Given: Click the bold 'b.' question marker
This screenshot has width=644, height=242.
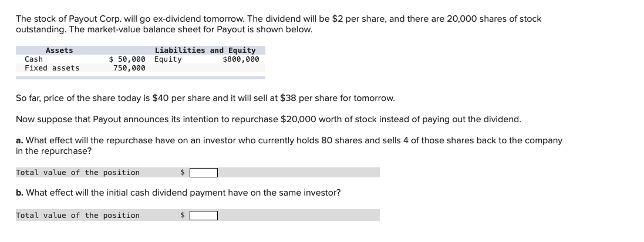Looking at the screenshot, I should [20, 193].
